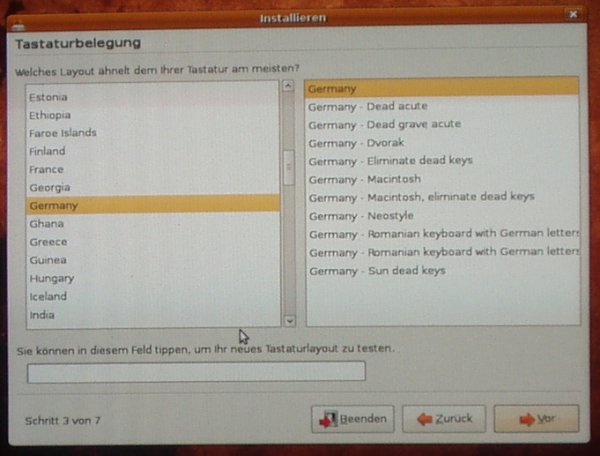The width and height of the screenshot is (600, 456).
Task: Select Germany - Eliminate dead keys variant
Action: click(x=390, y=161)
